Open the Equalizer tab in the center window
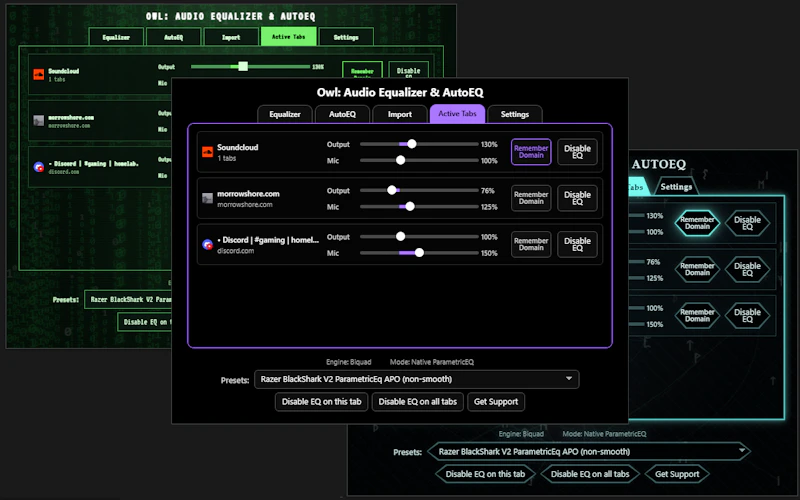Viewport: 800px width, 500px height. (x=285, y=114)
